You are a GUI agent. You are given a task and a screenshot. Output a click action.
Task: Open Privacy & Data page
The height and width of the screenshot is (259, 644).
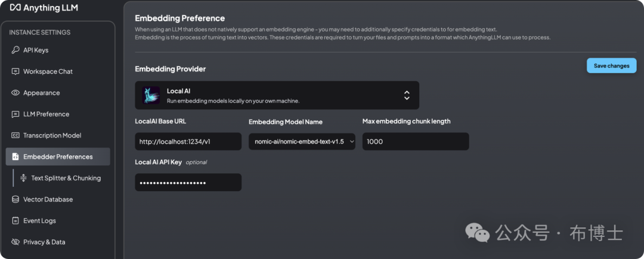coord(58,242)
